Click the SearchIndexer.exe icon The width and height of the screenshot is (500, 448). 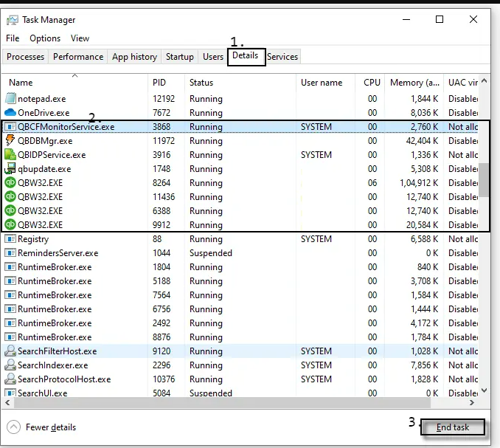[10, 365]
